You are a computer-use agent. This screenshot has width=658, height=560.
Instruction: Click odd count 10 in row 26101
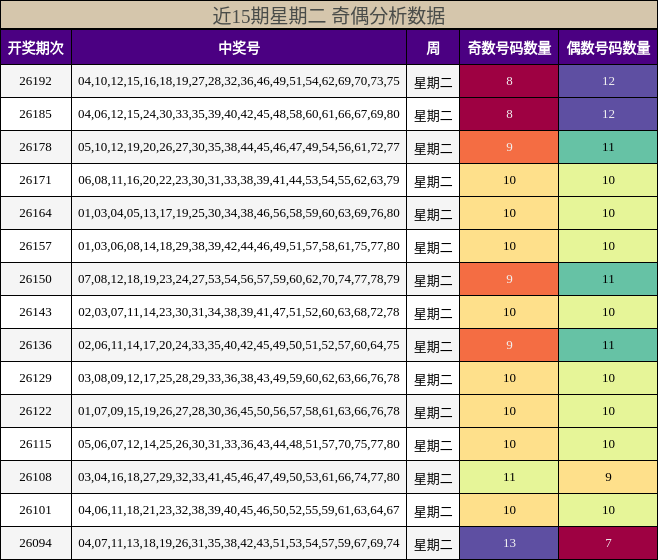[x=509, y=510]
